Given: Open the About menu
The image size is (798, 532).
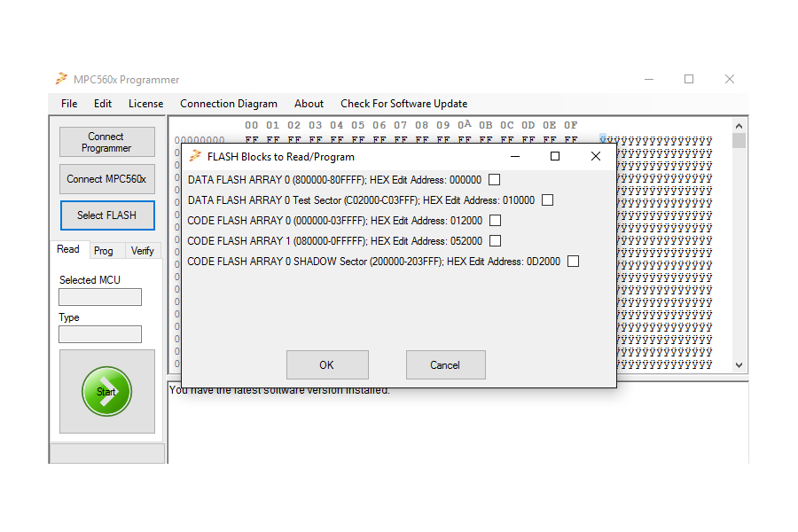Looking at the screenshot, I should (309, 104).
